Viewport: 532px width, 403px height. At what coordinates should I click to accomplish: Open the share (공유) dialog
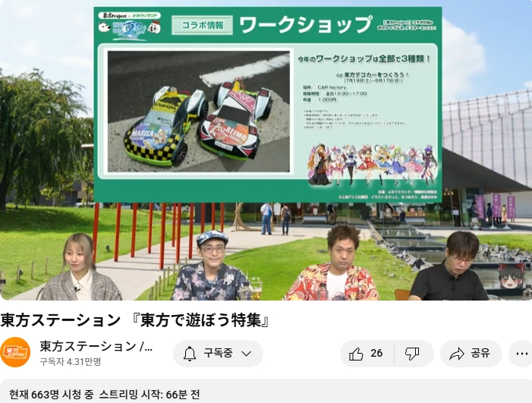click(471, 354)
